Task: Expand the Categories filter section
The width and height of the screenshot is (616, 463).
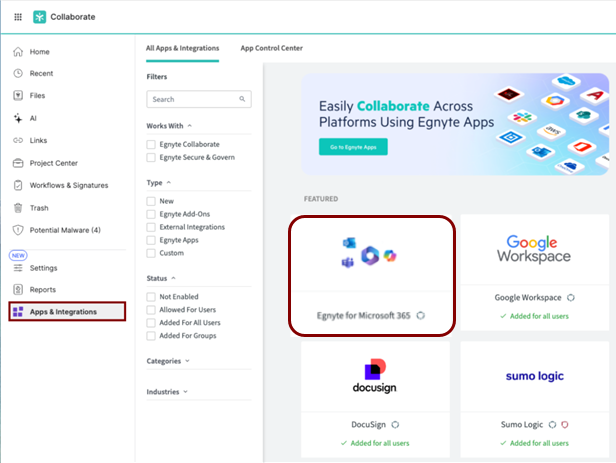Action: coord(187,362)
